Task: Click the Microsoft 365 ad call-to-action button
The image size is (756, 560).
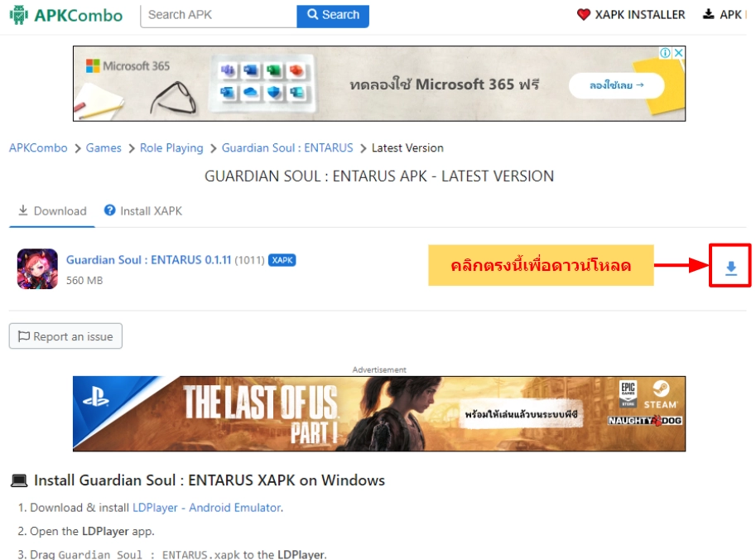Action: pyautogui.click(x=616, y=85)
